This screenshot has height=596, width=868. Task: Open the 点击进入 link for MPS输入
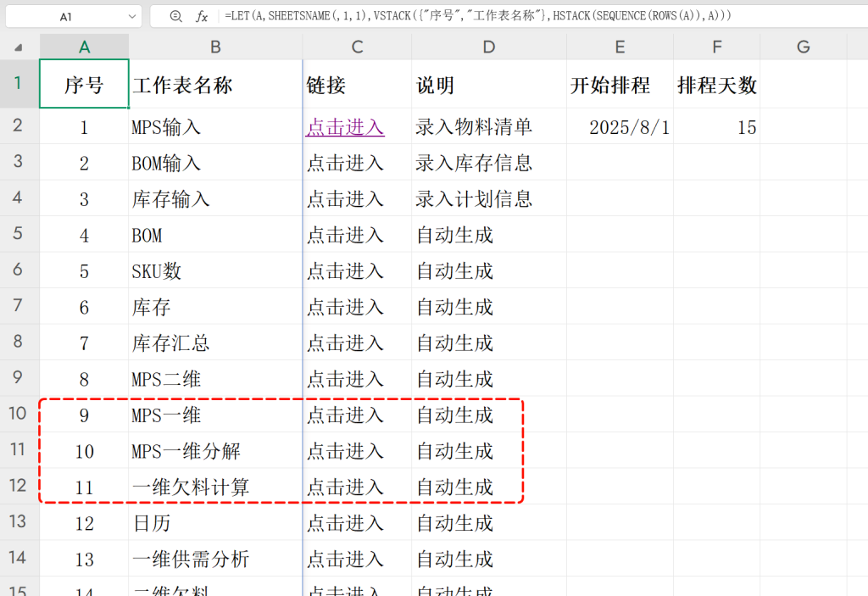tap(345, 127)
